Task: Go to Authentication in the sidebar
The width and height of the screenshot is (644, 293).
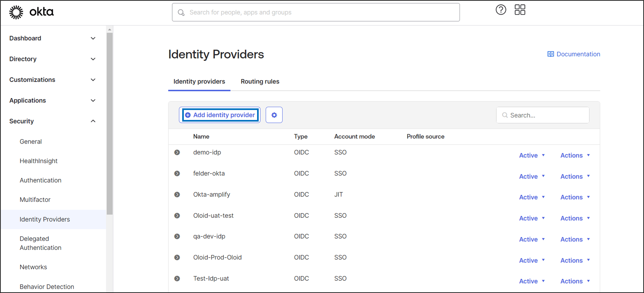Action: coord(40,180)
